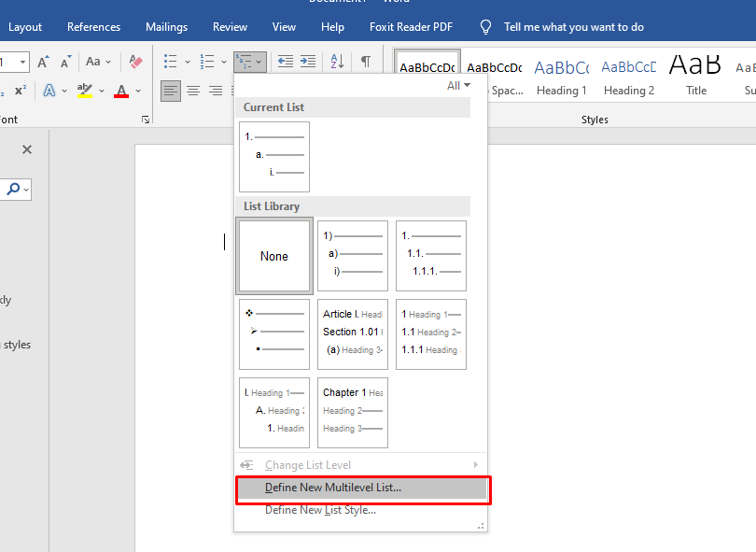
Task: Click the Tell me what you want box
Action: 574,27
